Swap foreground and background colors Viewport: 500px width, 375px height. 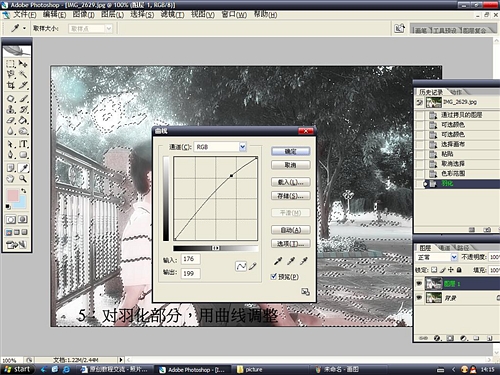pos(24,191)
